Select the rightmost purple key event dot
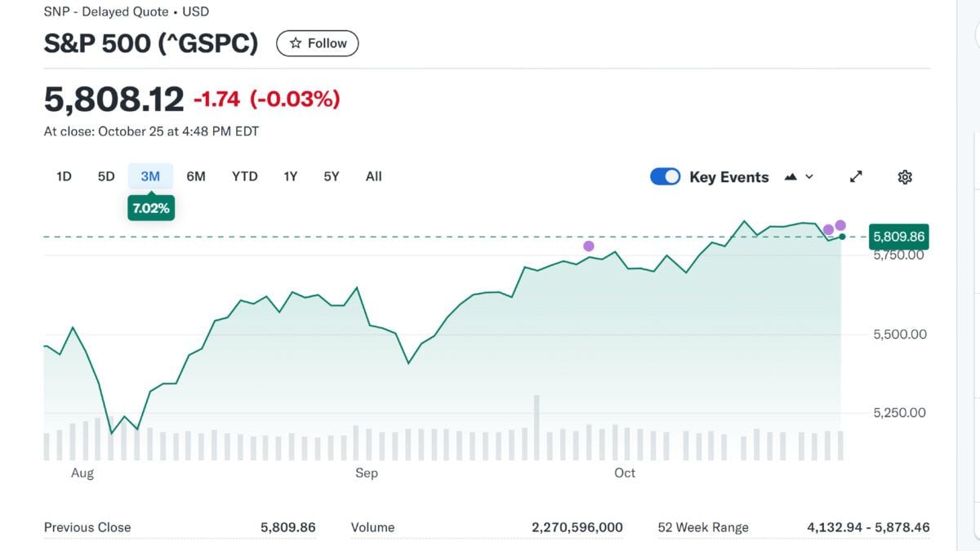 840,225
